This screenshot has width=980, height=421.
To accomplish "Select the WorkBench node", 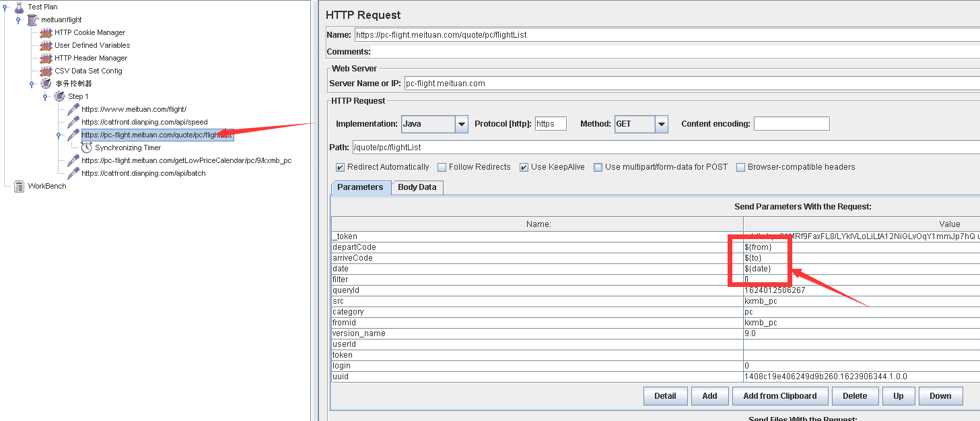I will click(x=47, y=186).
